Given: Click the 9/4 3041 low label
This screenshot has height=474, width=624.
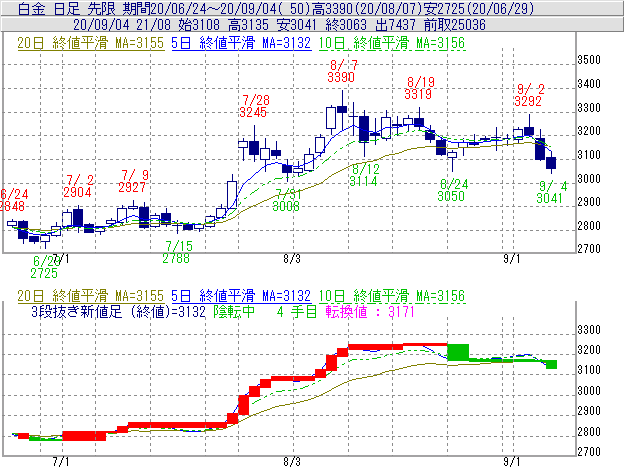Looking at the screenshot, I should (x=551, y=192).
